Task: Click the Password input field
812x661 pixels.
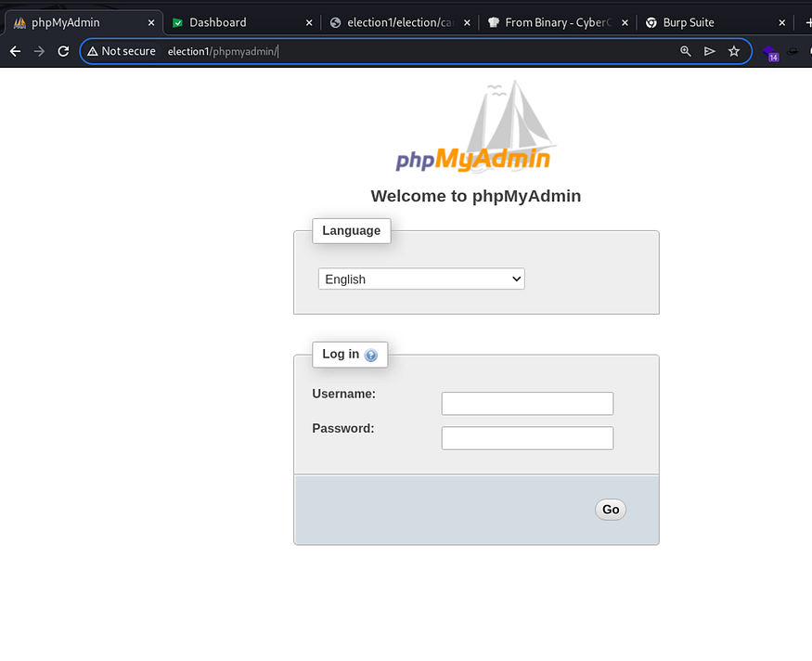Action: (x=527, y=438)
